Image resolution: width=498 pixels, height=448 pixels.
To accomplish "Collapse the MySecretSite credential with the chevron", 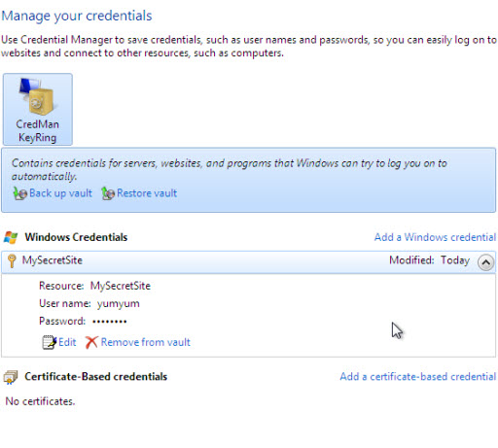I will point(485,262).
